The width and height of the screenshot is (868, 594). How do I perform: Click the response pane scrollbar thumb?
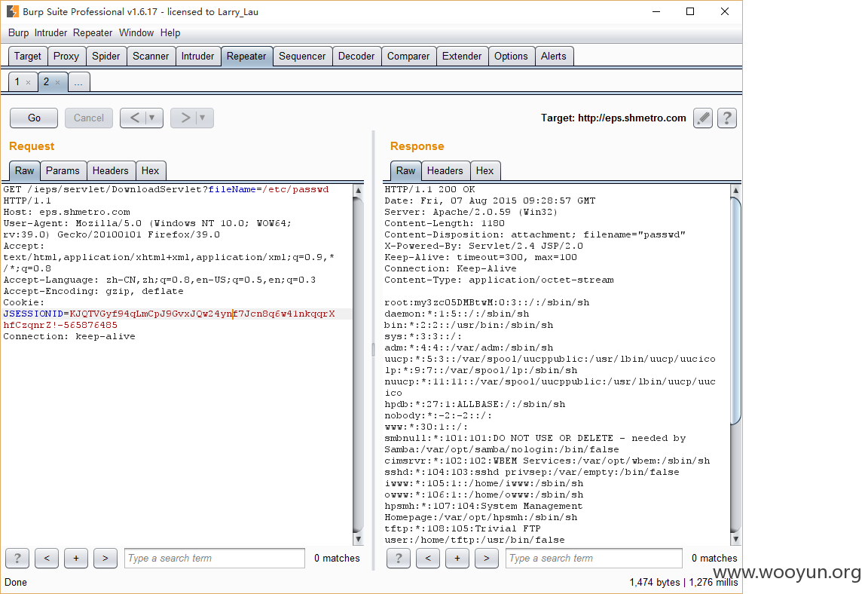pyautogui.click(x=735, y=311)
